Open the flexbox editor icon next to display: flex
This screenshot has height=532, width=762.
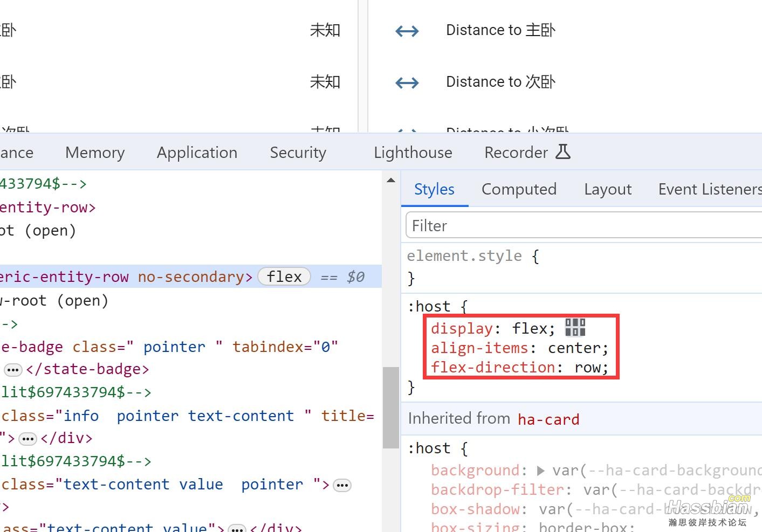[x=575, y=327]
